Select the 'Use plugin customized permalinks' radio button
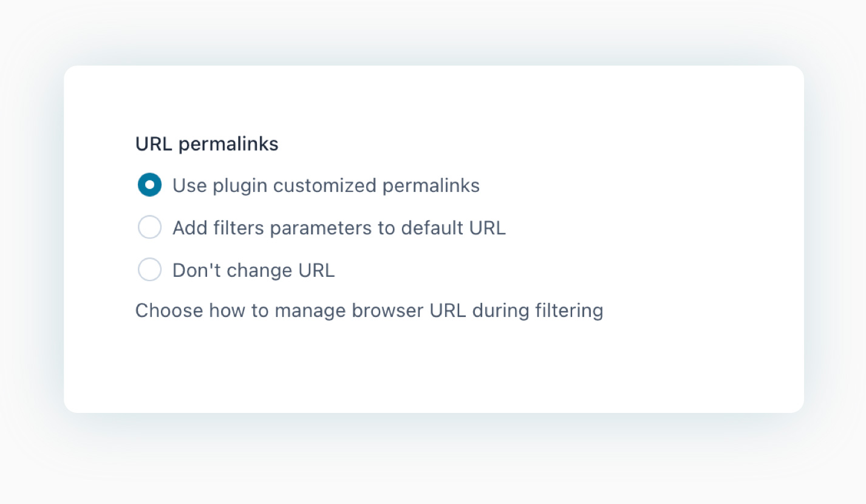 [x=149, y=185]
